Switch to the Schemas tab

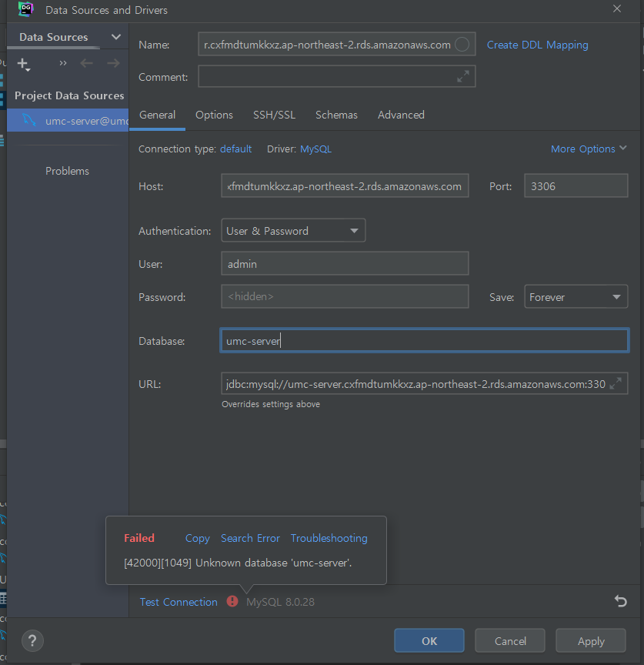pos(337,115)
